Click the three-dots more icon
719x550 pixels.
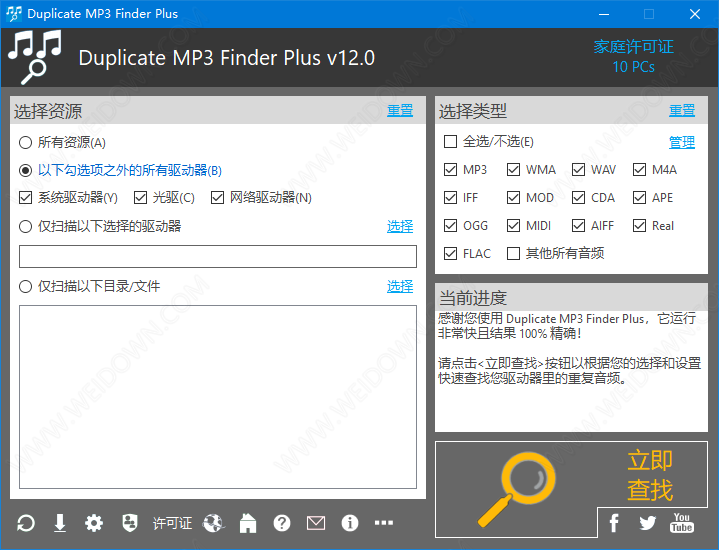pyautogui.click(x=384, y=522)
